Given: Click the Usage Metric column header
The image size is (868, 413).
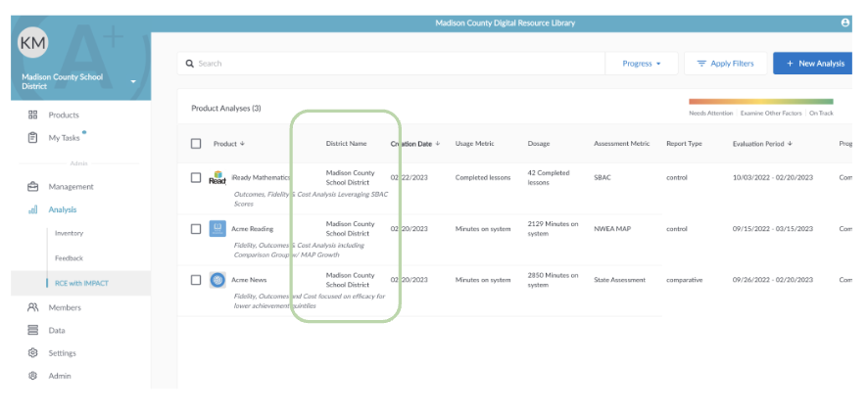Looking at the screenshot, I should [x=475, y=144].
